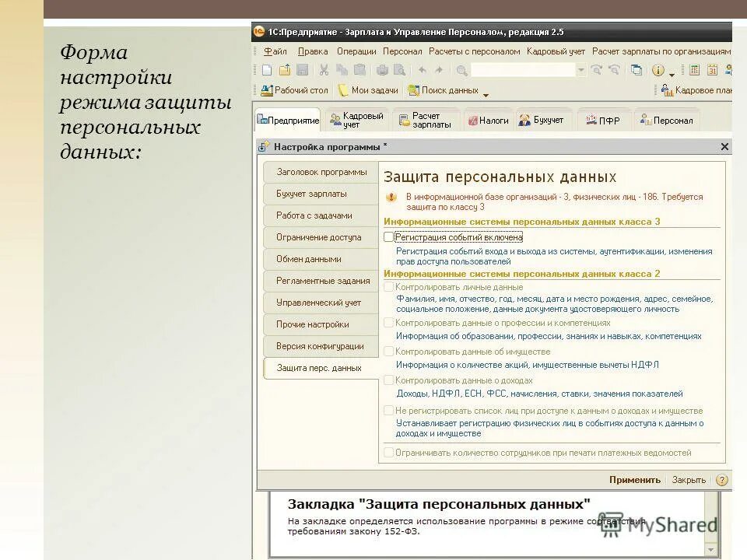The image size is (747, 560).
Task: Open Расчеты с персоналом menu
Action: [475, 51]
